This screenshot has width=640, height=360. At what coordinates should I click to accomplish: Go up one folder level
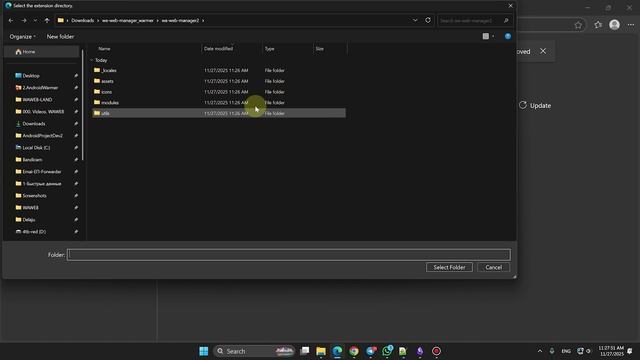click(x=47, y=20)
